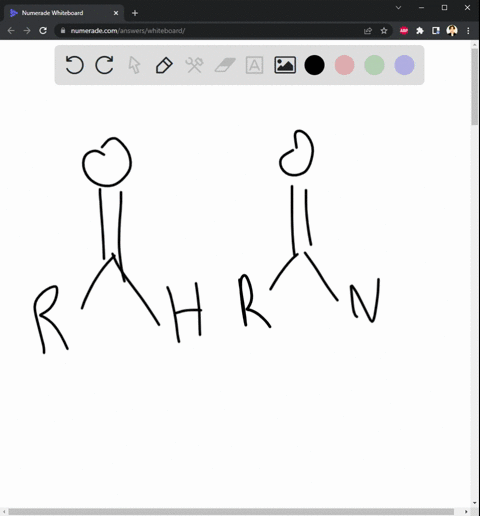This screenshot has height=516, width=480.
Task: Insert an image onto the whiteboard
Action: (x=285, y=65)
